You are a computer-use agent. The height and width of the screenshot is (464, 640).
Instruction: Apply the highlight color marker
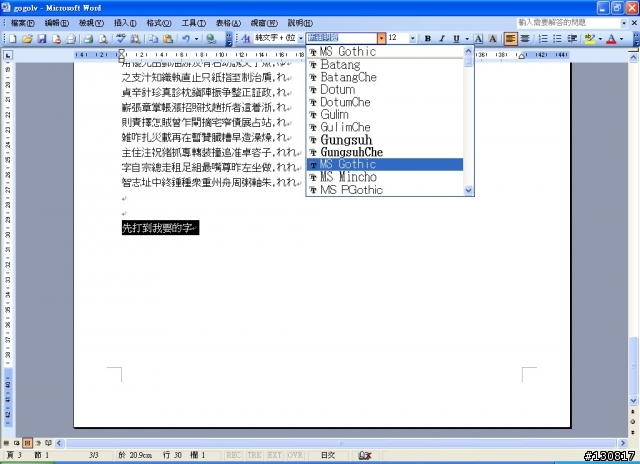tap(589, 39)
